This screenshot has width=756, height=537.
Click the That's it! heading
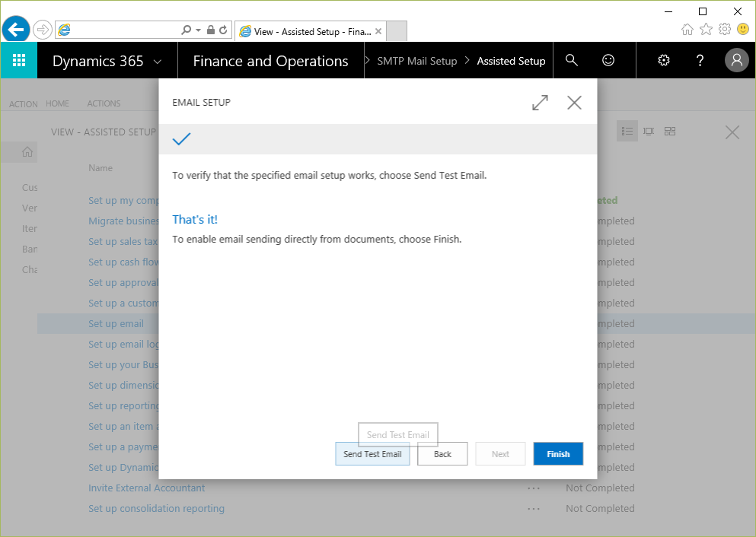(x=195, y=220)
